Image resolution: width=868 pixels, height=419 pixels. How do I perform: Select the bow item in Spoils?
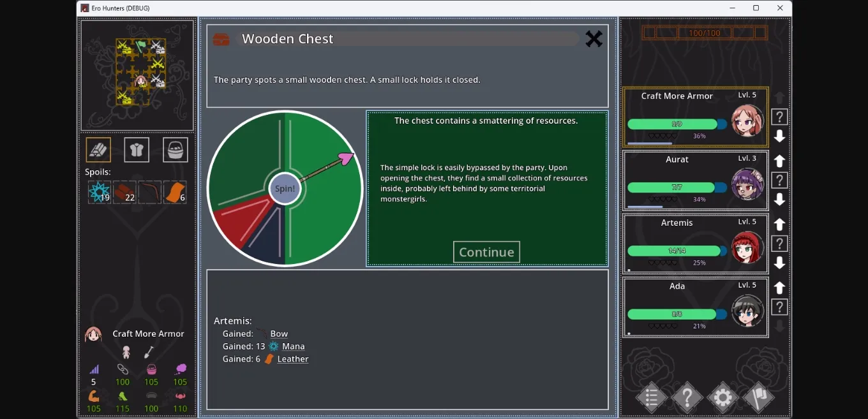[149, 192]
